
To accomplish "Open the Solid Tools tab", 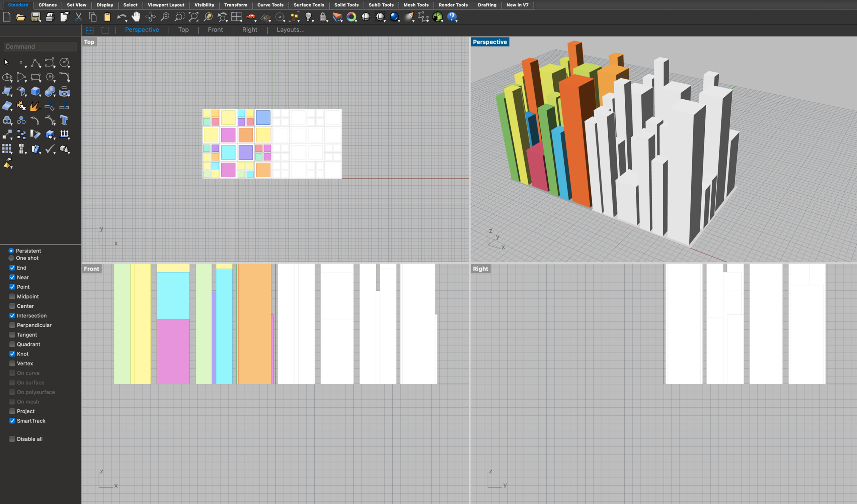I will point(346,5).
